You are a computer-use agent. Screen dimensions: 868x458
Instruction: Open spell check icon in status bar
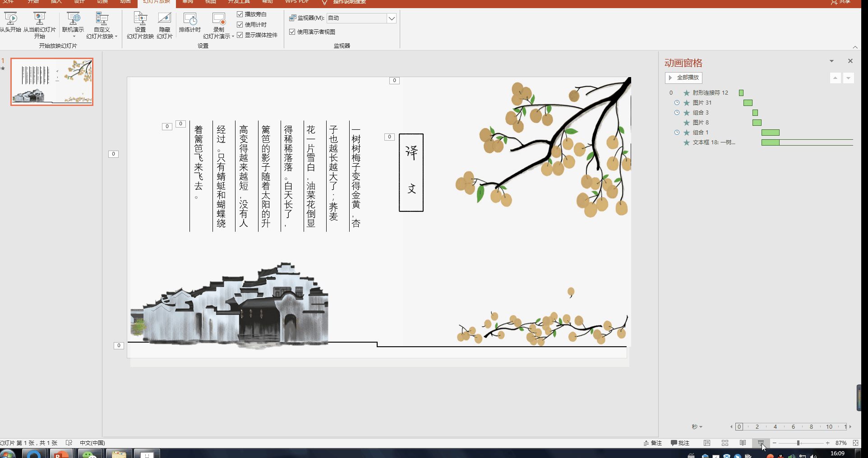69,443
